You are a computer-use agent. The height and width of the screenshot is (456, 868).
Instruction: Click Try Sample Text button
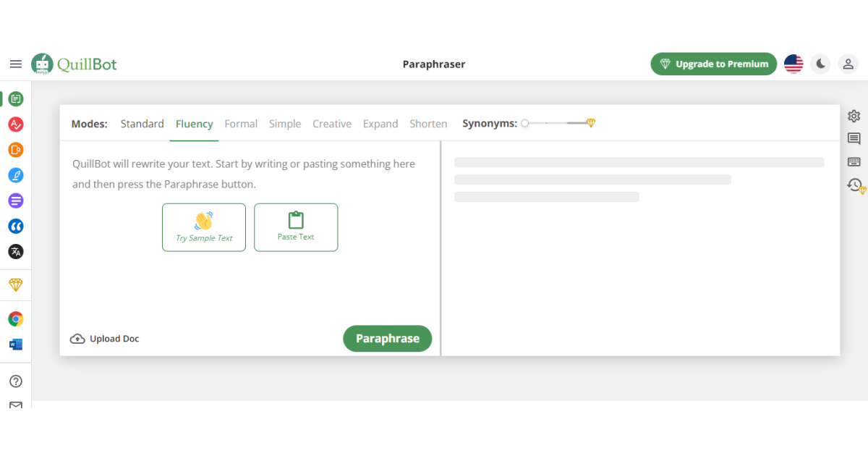point(204,227)
